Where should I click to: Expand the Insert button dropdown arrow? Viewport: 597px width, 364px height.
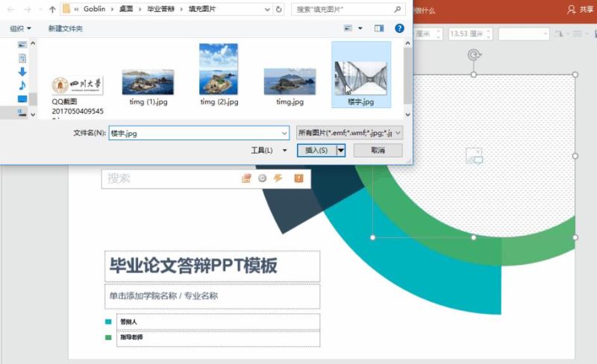(341, 151)
